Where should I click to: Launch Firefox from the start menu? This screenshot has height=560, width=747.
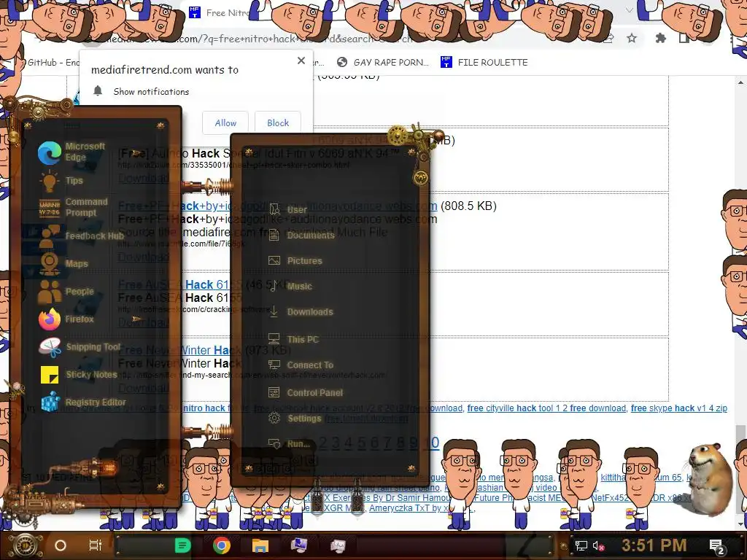(x=66, y=319)
